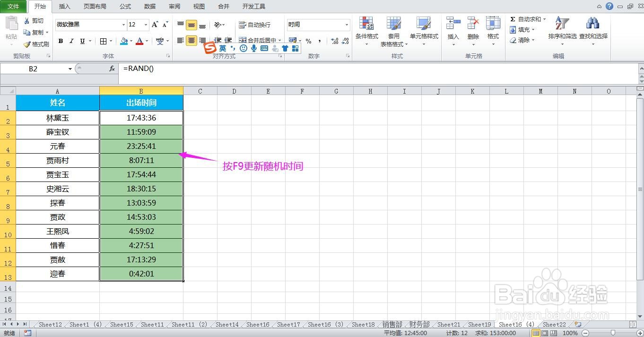
Task: Decrease decimal places
Action: click(346, 41)
